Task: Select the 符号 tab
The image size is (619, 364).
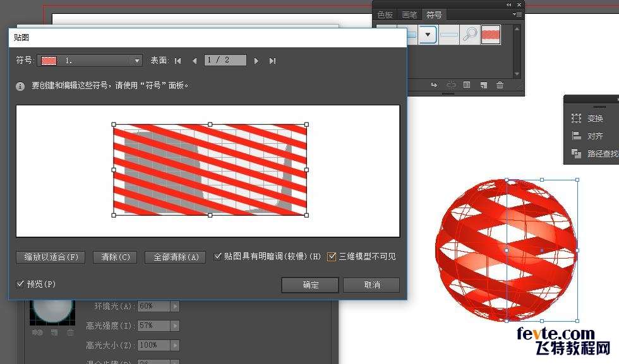Action: [434, 15]
